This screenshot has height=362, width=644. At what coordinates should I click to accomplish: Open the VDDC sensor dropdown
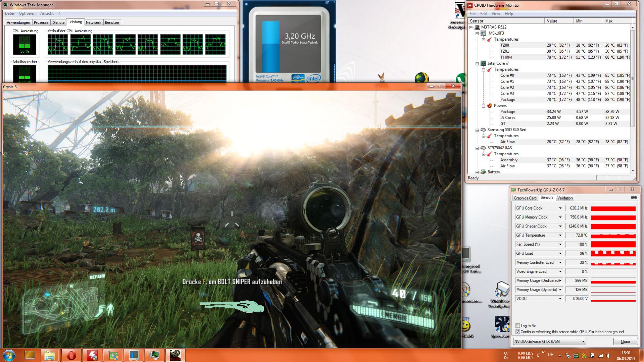pos(560,299)
